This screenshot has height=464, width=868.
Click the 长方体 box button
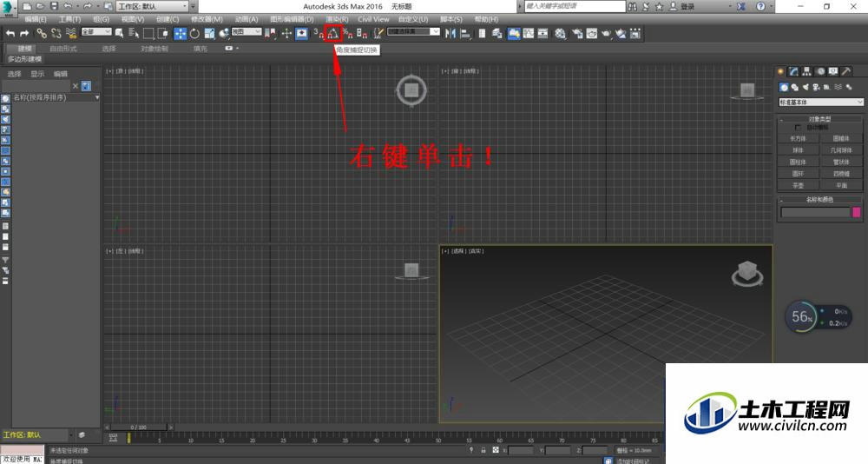tap(798, 138)
